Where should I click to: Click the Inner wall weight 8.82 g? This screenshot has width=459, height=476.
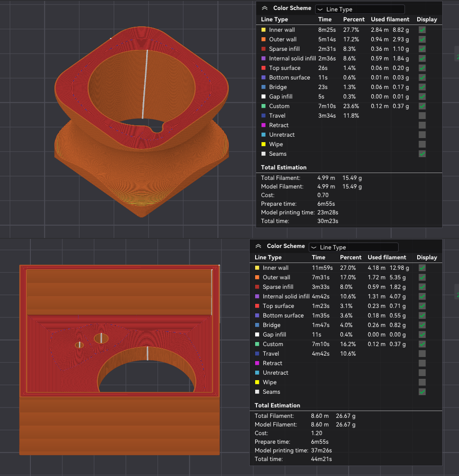[400, 30]
